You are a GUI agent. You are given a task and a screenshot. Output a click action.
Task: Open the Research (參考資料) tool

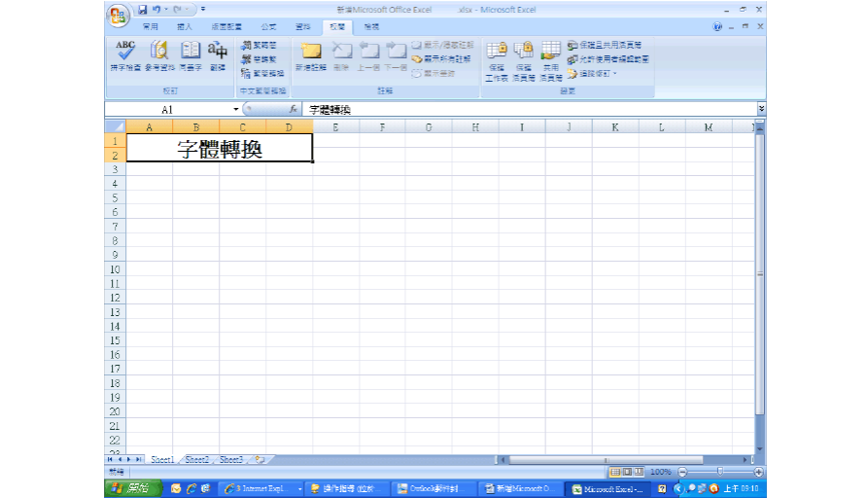tap(159, 56)
